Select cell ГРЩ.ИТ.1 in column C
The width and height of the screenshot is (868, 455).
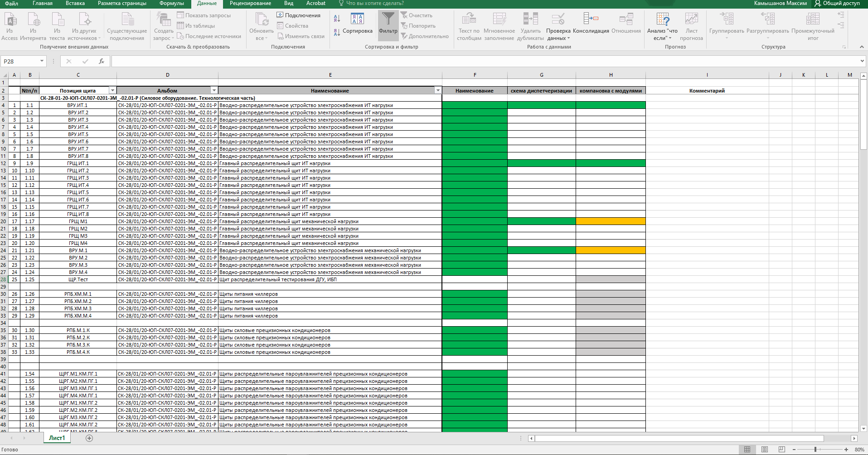78,163
